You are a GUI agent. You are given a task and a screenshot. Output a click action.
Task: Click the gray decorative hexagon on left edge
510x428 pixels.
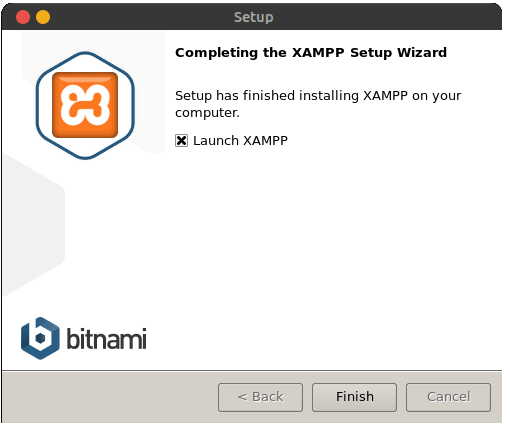33,225
